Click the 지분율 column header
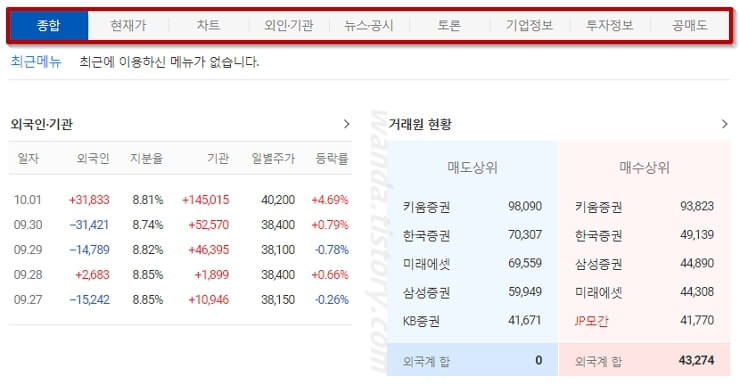The image size is (740, 385). 147,159
